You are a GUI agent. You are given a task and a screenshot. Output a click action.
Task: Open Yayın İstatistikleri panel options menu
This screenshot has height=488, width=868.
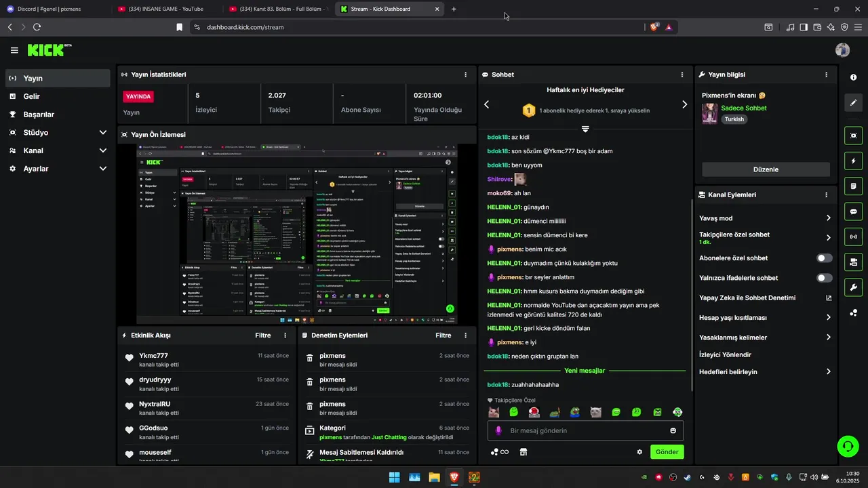[x=465, y=75]
